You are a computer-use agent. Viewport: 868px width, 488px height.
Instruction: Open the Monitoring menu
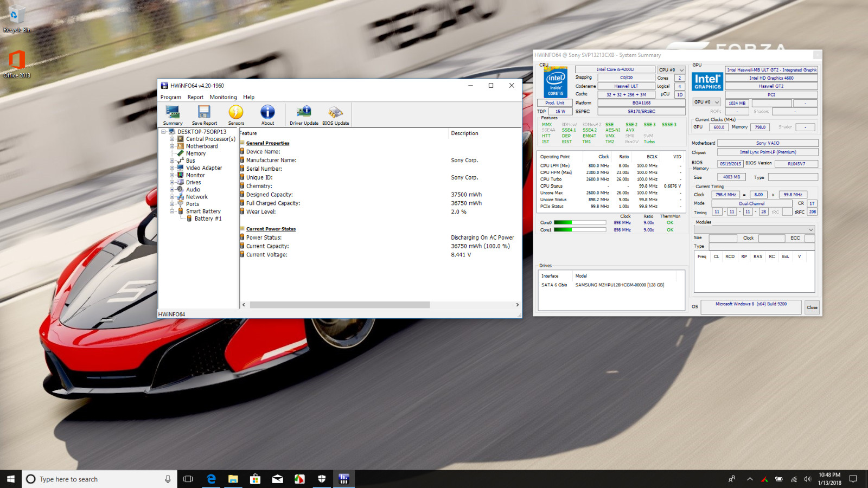[x=223, y=97]
